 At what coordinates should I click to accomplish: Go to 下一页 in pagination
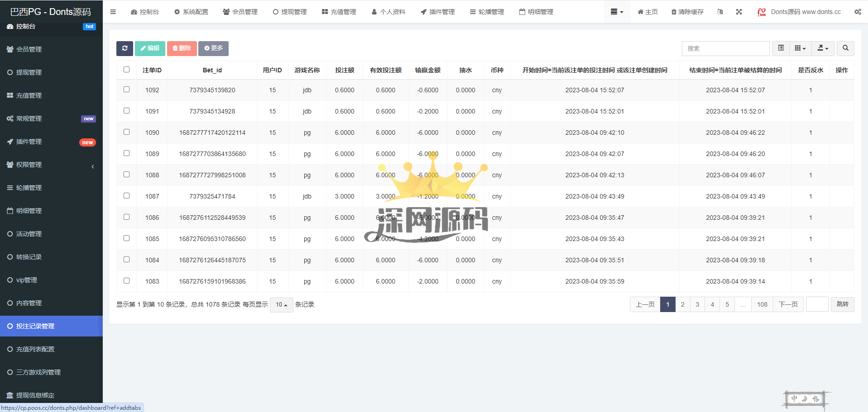click(788, 304)
